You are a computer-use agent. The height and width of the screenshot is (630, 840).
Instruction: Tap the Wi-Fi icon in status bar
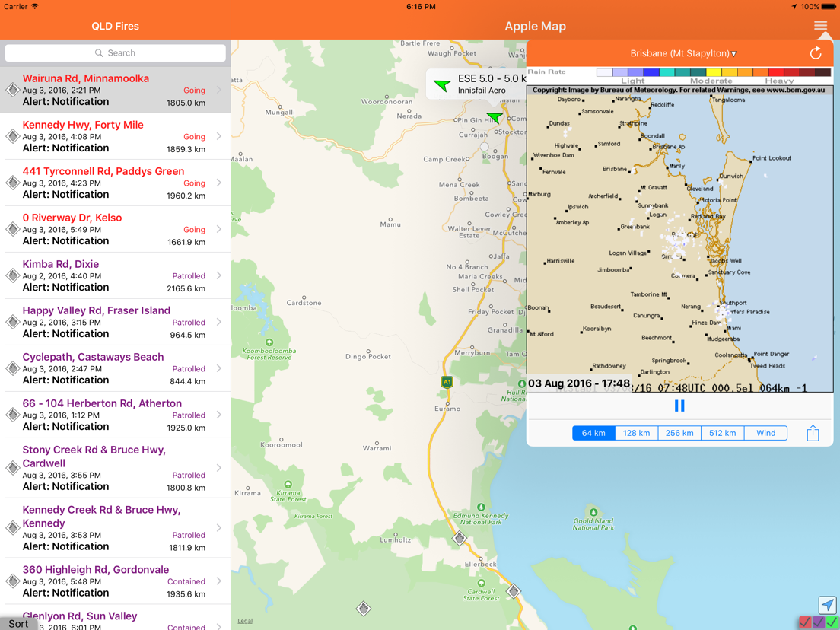[35, 6]
